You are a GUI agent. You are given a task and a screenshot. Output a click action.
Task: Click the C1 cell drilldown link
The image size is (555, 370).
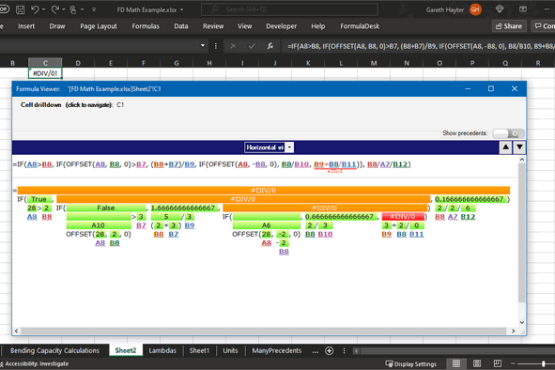(120, 105)
